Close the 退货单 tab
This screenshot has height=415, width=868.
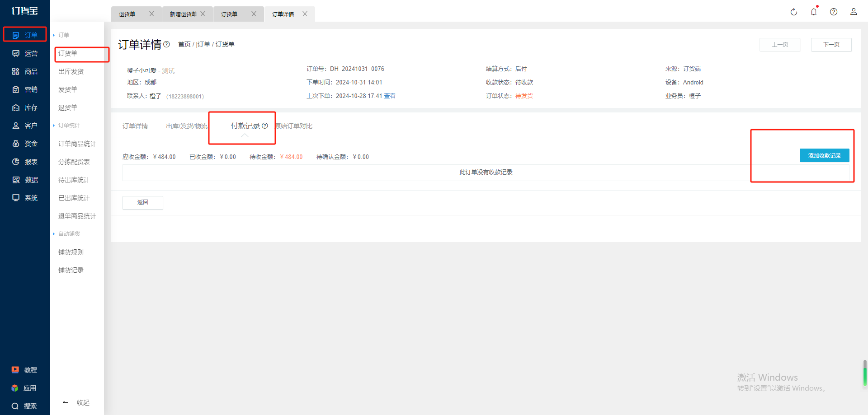[152, 14]
